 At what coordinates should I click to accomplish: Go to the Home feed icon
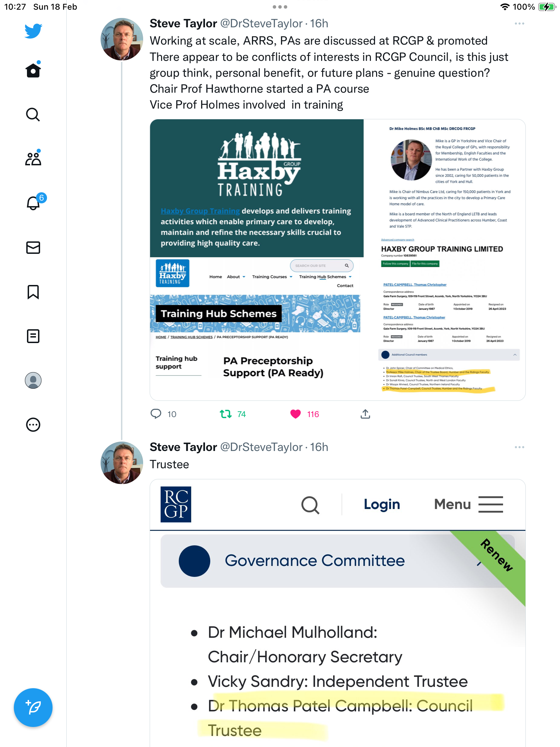[33, 70]
